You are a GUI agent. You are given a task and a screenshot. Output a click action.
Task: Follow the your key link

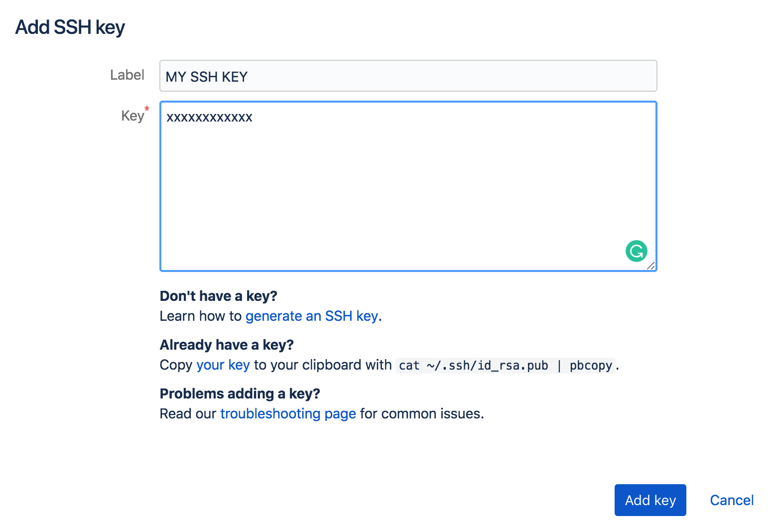[x=223, y=365]
